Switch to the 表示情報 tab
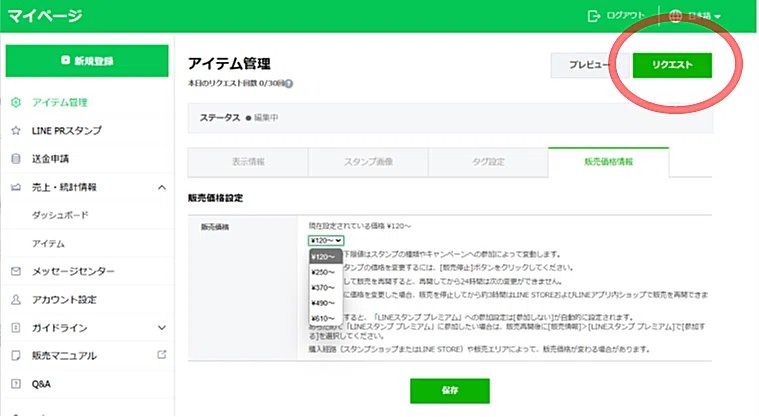The height and width of the screenshot is (417, 759). [x=248, y=162]
